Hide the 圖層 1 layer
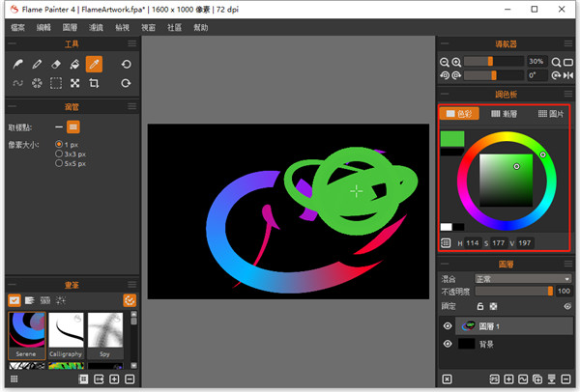Screen dimensions: 580x392 point(448,326)
